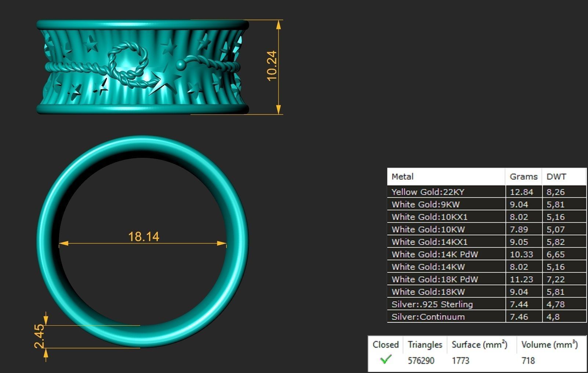
Task: Click the DWT column header
Action: click(556, 177)
